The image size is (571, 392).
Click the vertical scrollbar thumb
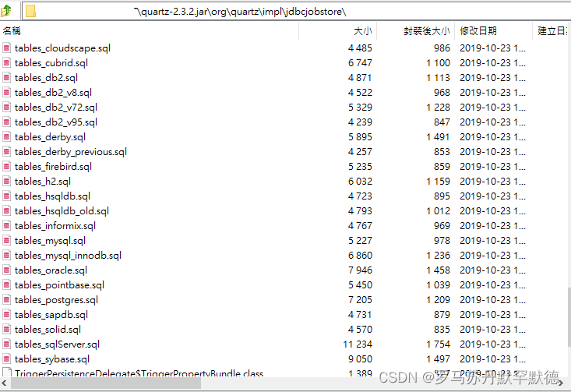[569, 317]
